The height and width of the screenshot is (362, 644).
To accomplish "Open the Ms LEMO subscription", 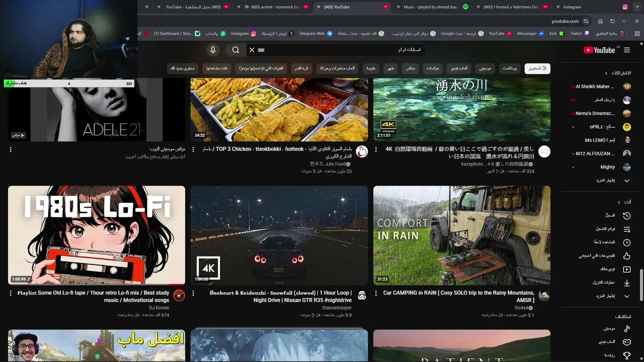I will coord(601,140).
